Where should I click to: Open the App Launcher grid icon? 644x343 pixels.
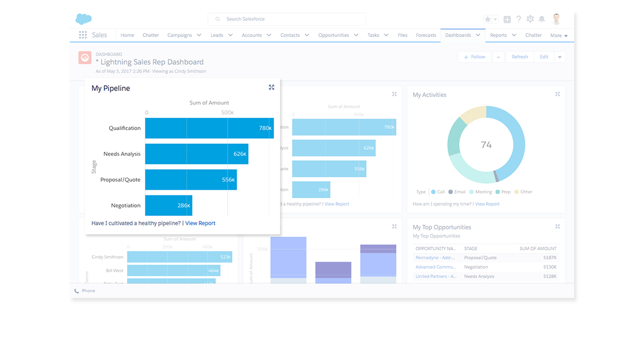(83, 35)
